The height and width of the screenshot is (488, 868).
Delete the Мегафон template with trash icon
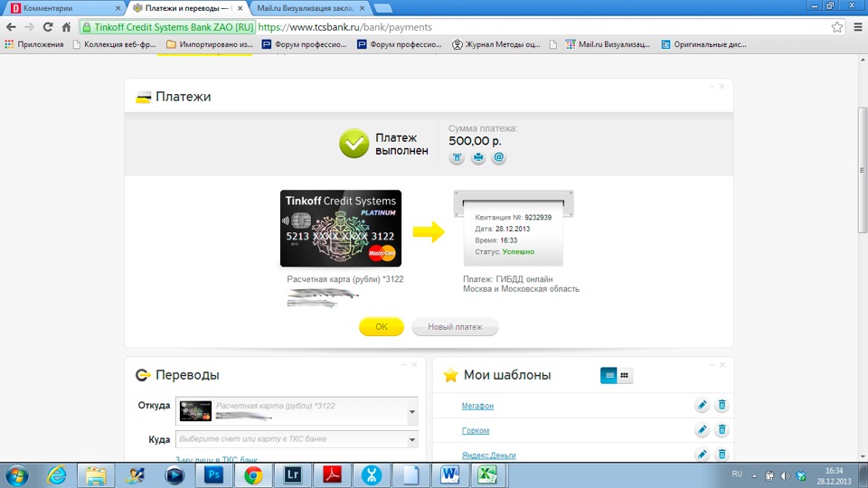coord(722,406)
